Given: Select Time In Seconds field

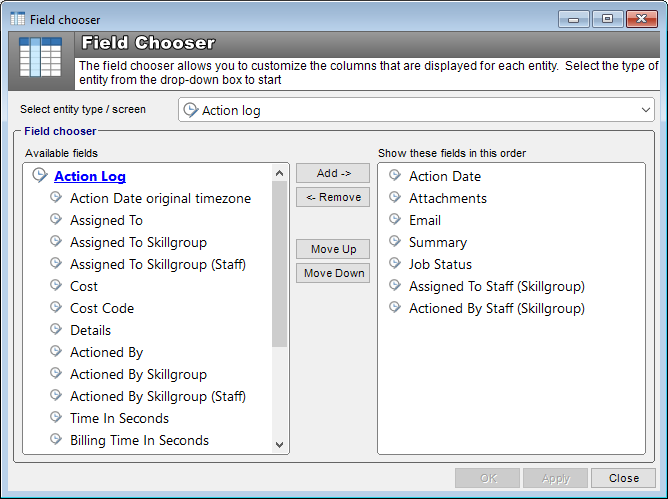Looking at the screenshot, I should [120, 418].
